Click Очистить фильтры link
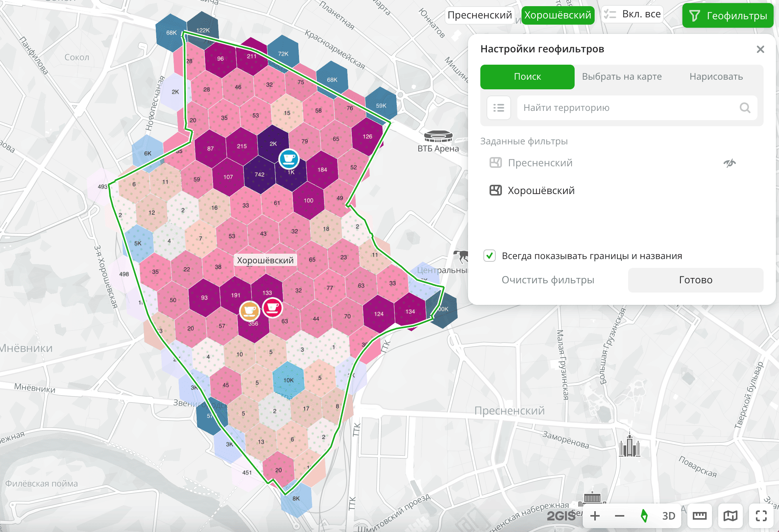This screenshot has width=779, height=532. 548,280
